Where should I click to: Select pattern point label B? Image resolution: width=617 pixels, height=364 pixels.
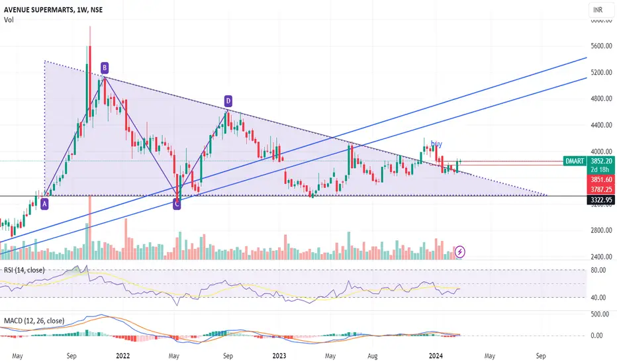click(105, 68)
